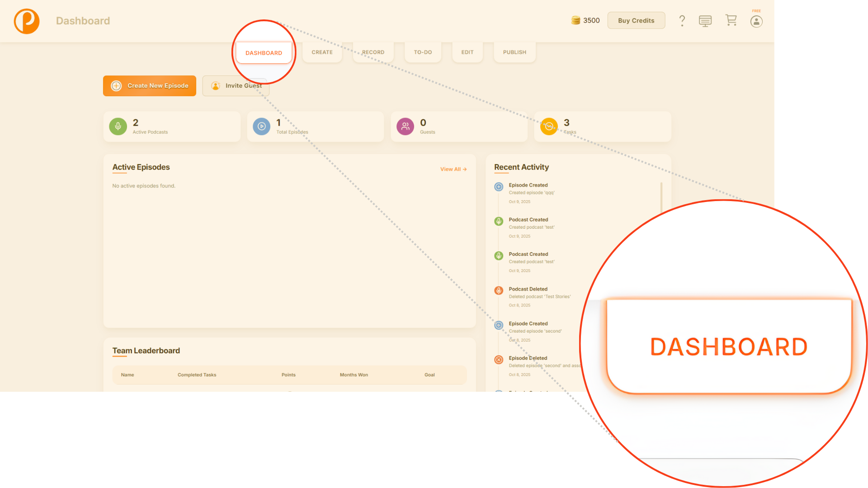
Task: Click the blue play Total Episodes icon
Action: [x=261, y=127]
